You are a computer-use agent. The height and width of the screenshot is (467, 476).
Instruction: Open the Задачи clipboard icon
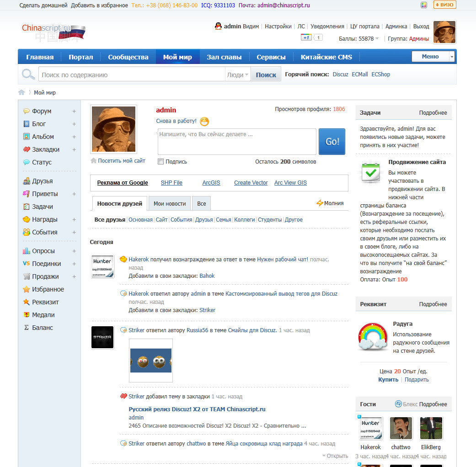point(27,207)
